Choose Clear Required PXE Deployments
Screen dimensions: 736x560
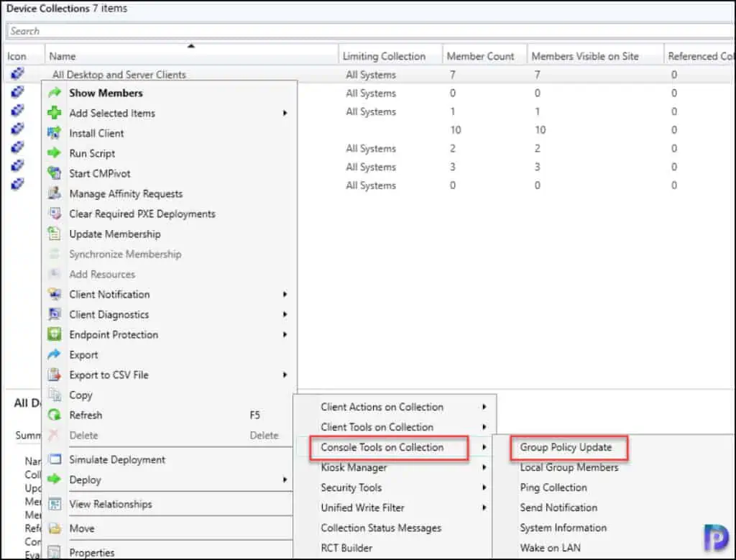pos(142,214)
